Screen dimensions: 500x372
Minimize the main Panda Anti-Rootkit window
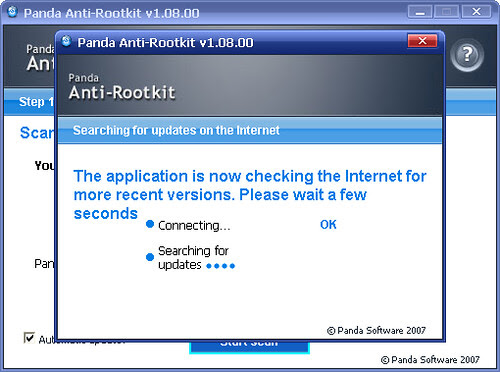coord(420,12)
